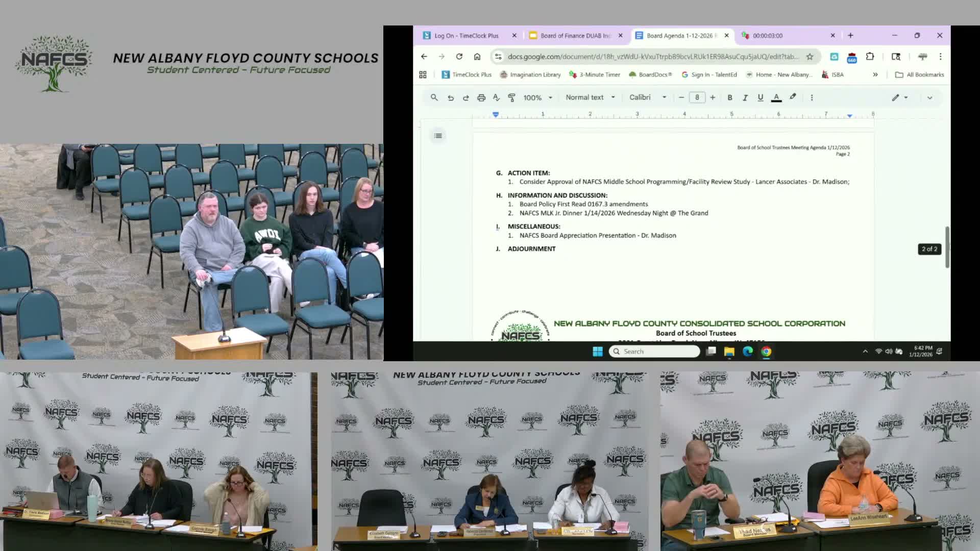Image resolution: width=980 pixels, height=551 pixels.
Task: Open the document outline icon
Action: click(438, 136)
